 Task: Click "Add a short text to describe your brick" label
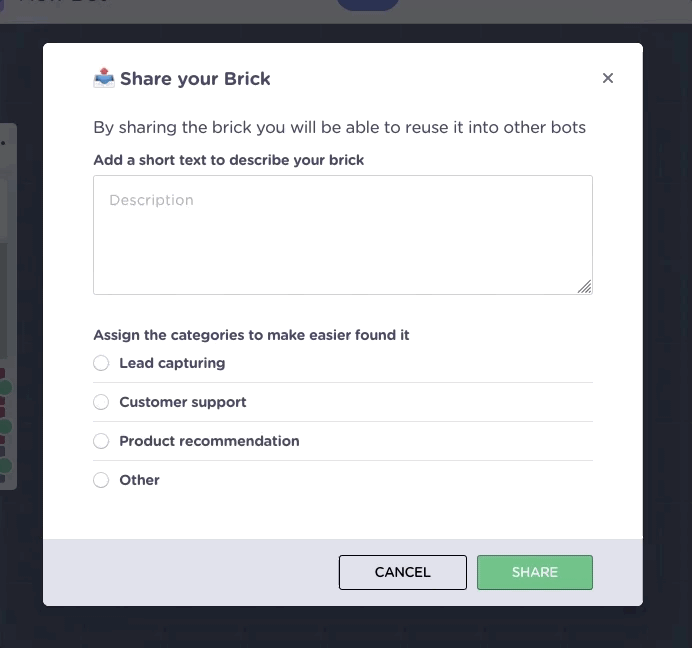click(x=229, y=160)
